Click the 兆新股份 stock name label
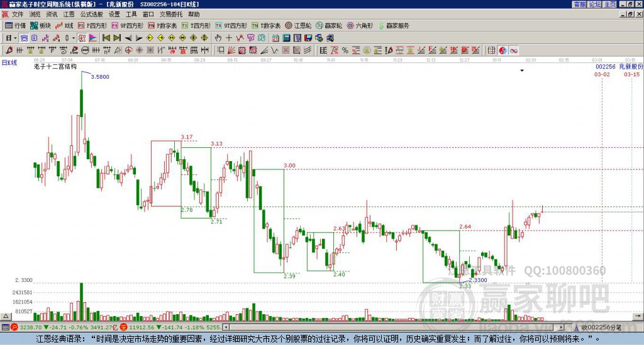 pos(631,66)
